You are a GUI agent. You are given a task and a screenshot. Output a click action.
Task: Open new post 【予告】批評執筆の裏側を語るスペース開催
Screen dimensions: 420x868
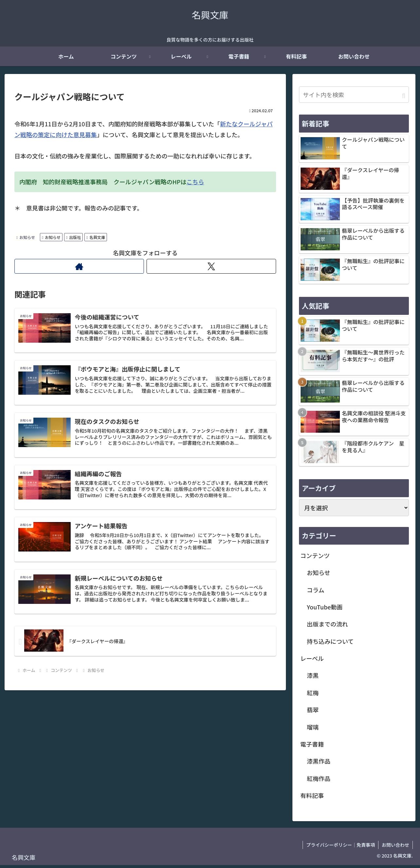pyautogui.click(x=354, y=209)
